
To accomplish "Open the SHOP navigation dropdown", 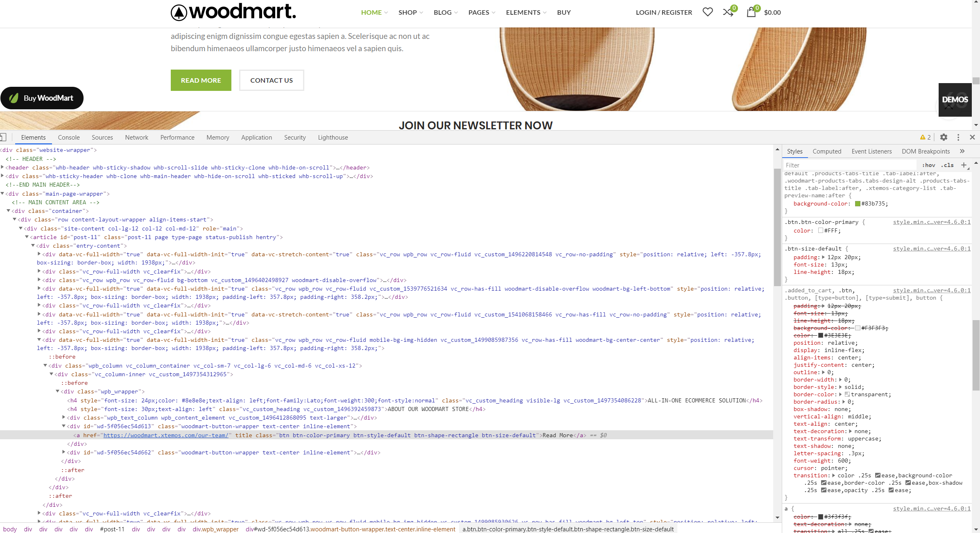I will [x=410, y=12].
